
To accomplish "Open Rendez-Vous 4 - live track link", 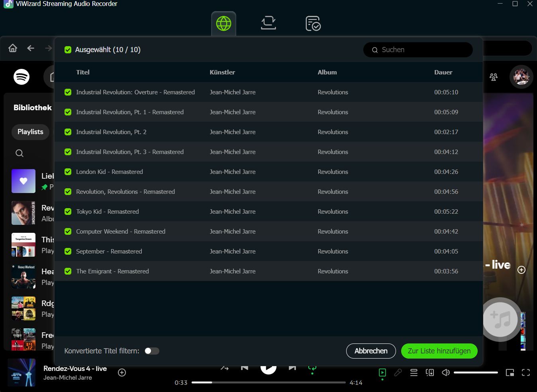I will [75, 369].
